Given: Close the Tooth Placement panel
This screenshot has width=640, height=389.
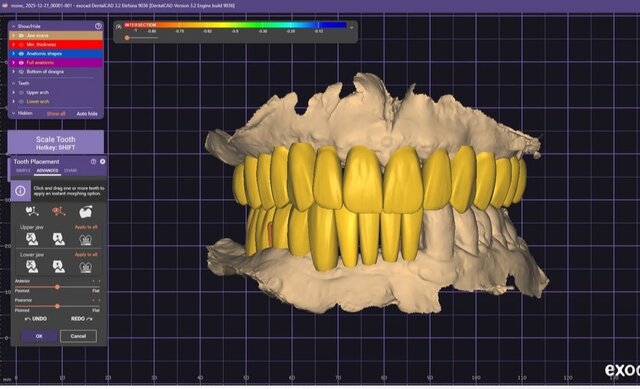Looking at the screenshot, I should click(x=102, y=162).
